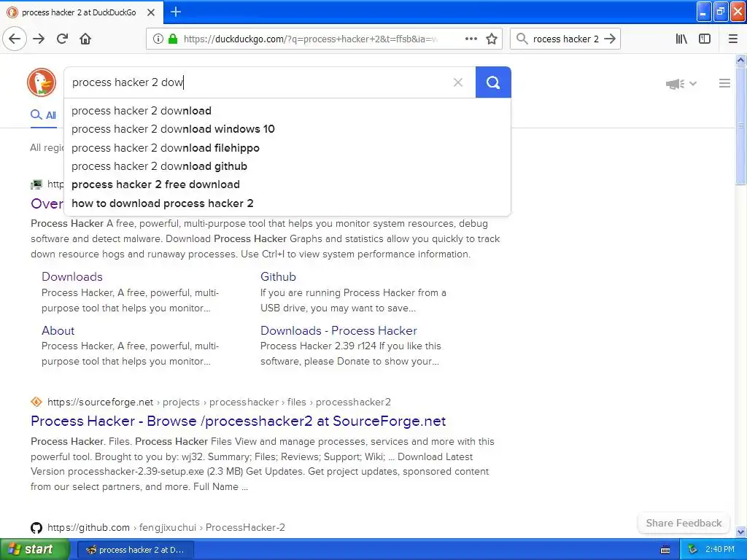Clear the DuckDuckGo search field
747x560 pixels.
pos(458,82)
